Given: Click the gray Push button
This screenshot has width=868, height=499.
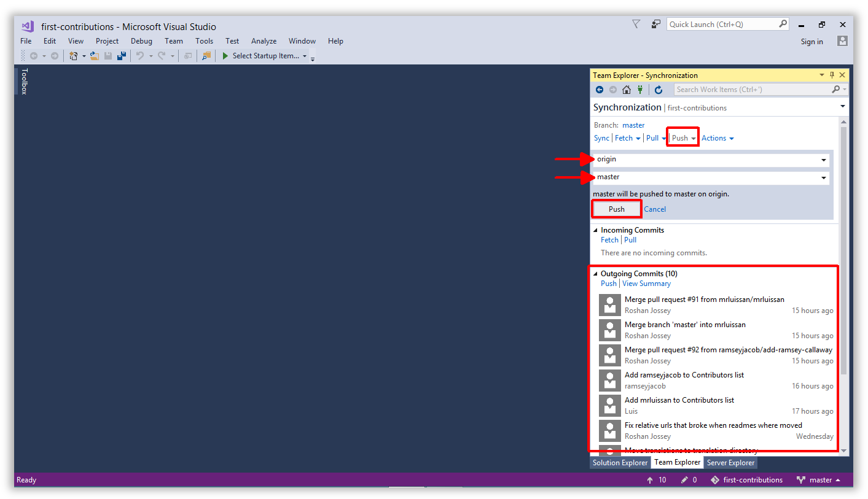Looking at the screenshot, I should point(617,209).
